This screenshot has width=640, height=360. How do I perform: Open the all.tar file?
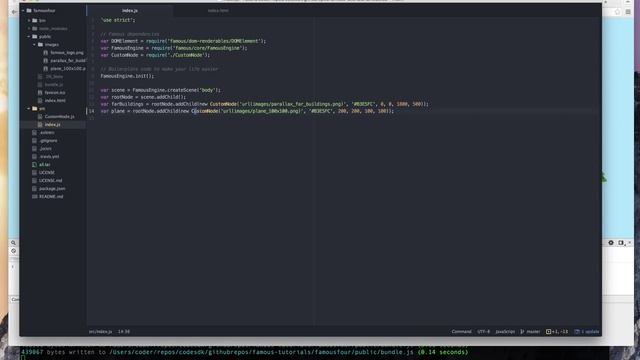44,164
